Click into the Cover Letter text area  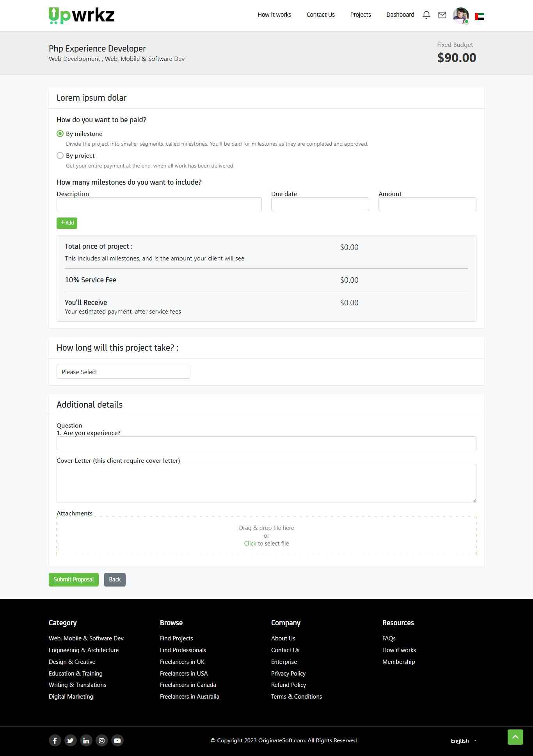pyautogui.click(x=266, y=483)
